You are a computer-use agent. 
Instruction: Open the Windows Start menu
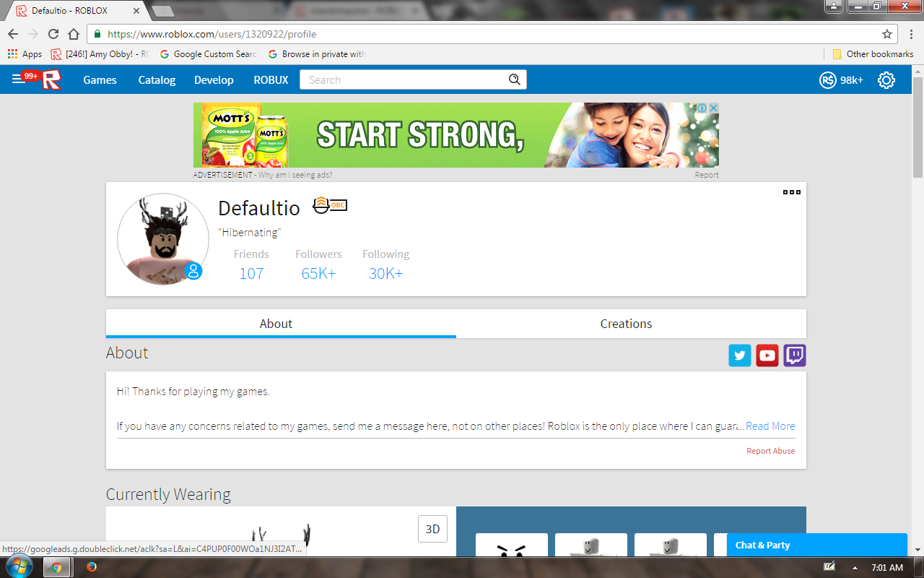[x=18, y=566]
